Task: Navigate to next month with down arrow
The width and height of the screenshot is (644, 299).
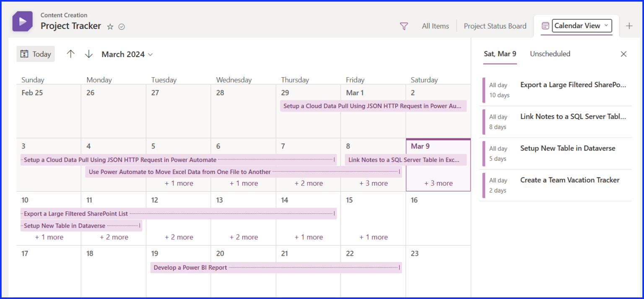Action: pos(89,54)
